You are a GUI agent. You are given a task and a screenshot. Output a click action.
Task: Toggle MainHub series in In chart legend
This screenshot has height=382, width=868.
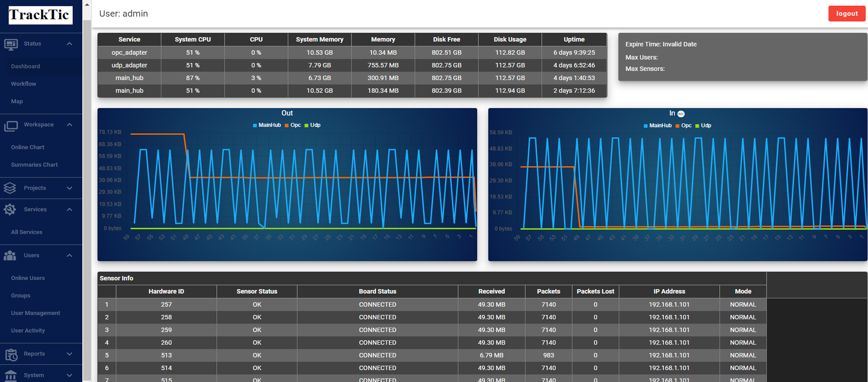tap(658, 125)
